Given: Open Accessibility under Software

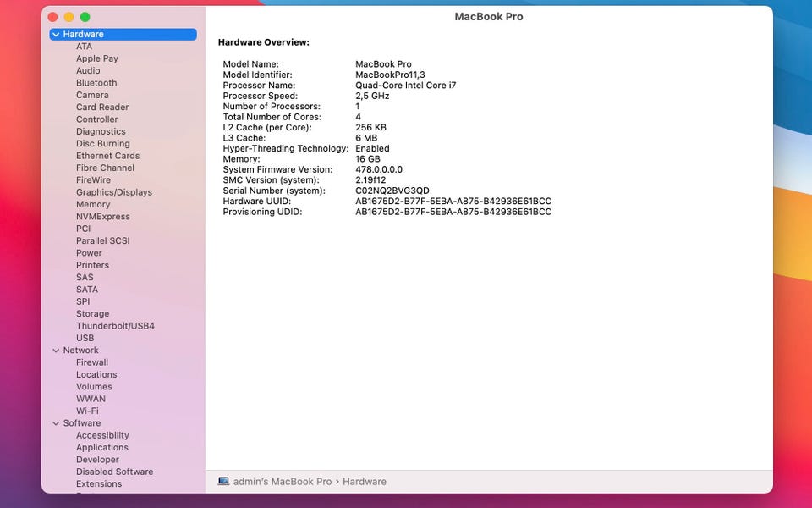Looking at the screenshot, I should click(102, 435).
